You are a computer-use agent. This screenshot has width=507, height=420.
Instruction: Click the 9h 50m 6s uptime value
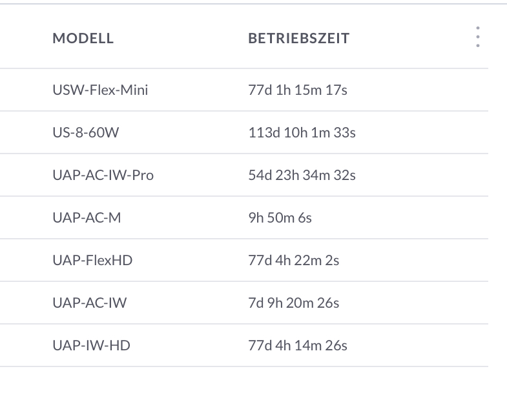280,218
